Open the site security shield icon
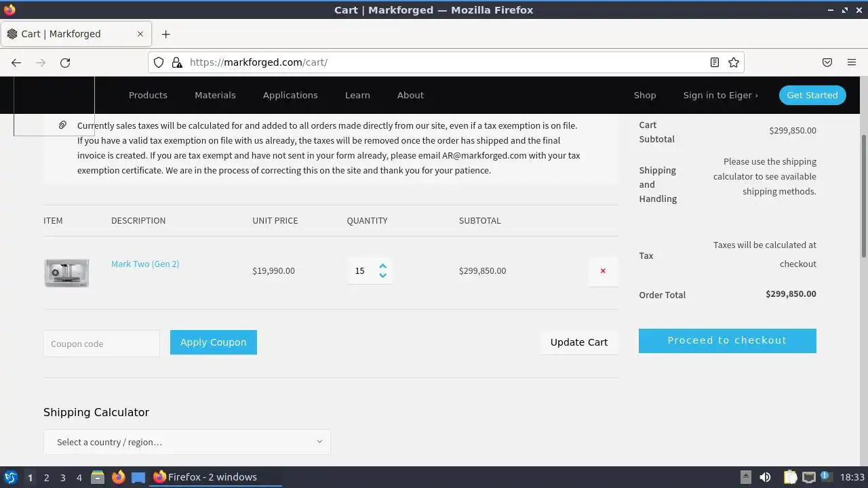868x488 pixels. point(159,62)
